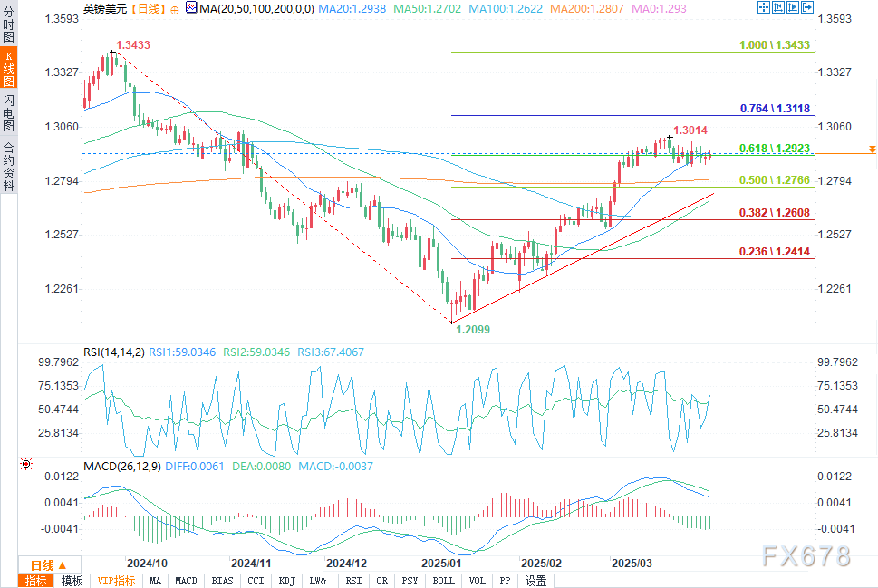Choose the PP indicator button
Screen dimensions: 878x588
(x=505, y=581)
